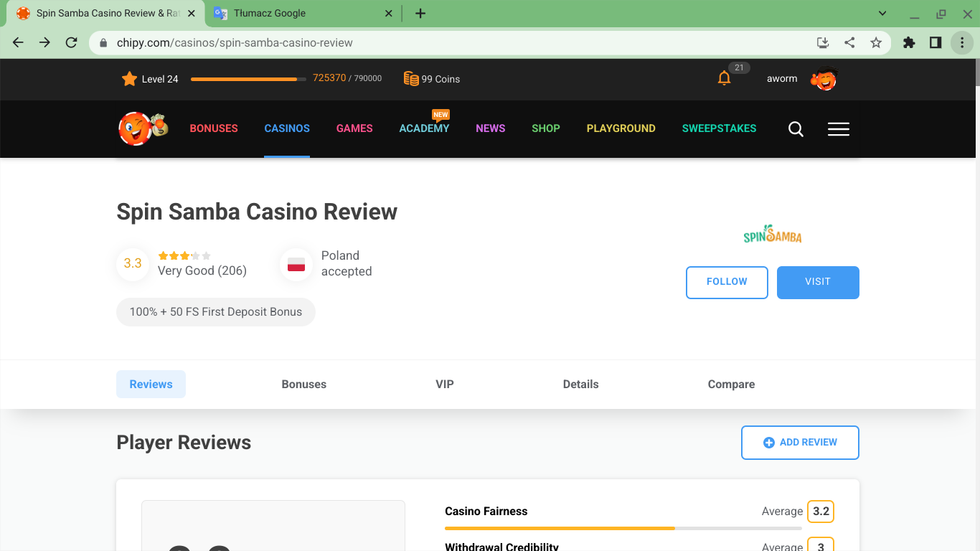Expand the tab search chevron

(883, 14)
